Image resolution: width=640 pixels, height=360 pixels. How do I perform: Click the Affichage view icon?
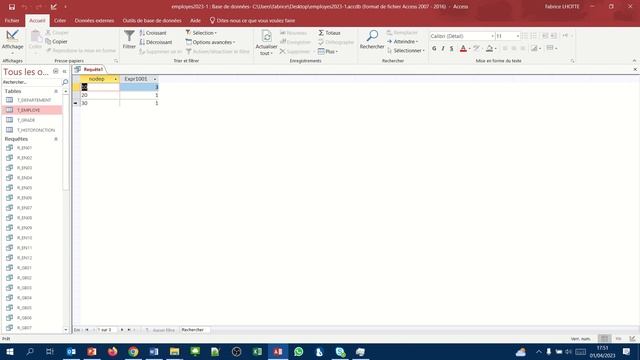12,36
